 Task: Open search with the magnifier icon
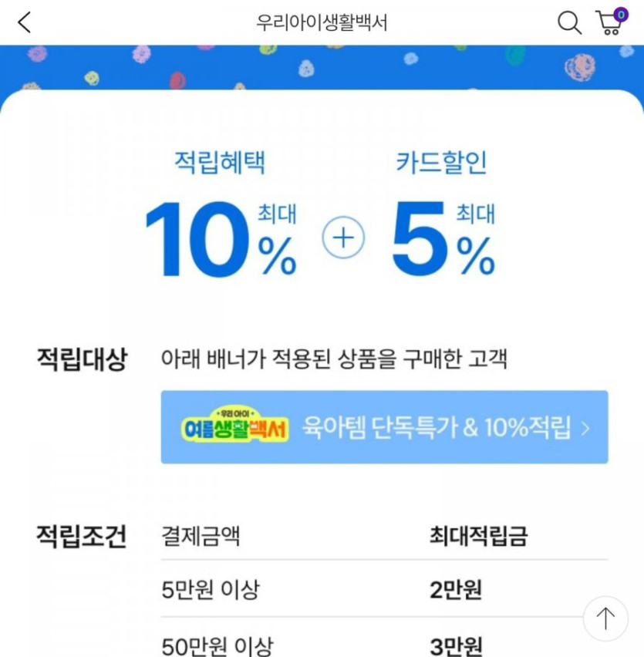click(569, 23)
